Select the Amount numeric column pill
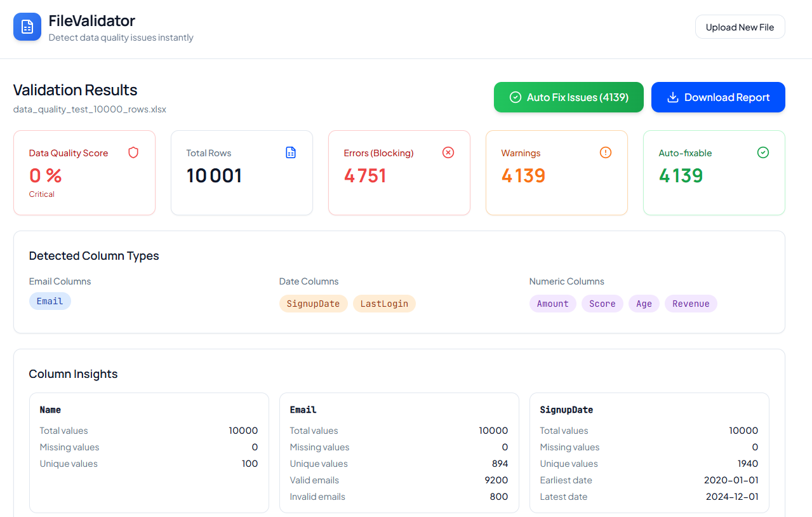This screenshot has height=517, width=812. click(552, 304)
